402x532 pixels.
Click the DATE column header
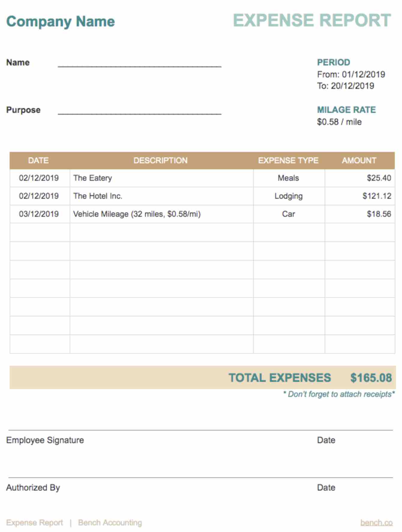click(x=38, y=160)
